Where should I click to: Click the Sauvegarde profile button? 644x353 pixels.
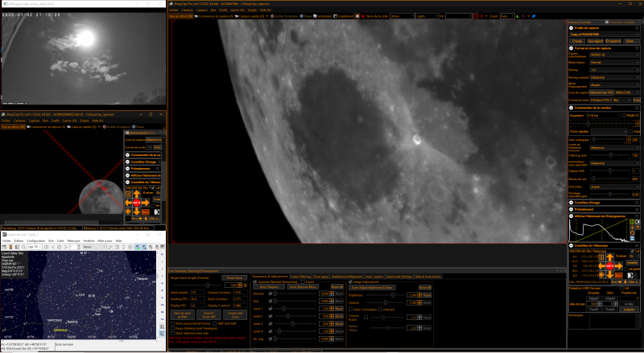[x=596, y=41]
